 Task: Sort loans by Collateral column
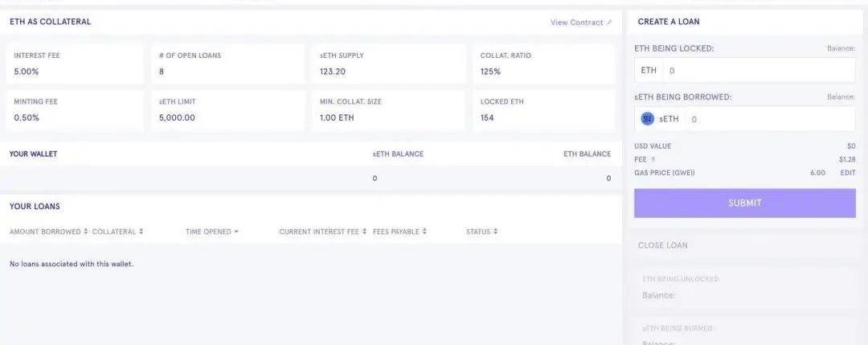[117, 232]
